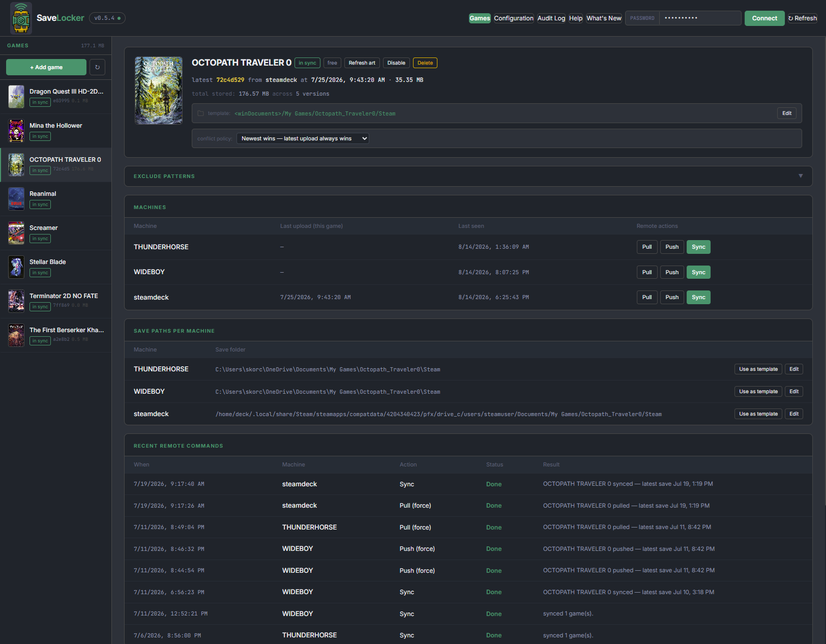Disable the OCTOPATH TRAVELER 0 game
This screenshot has height=644, width=826.
396,63
